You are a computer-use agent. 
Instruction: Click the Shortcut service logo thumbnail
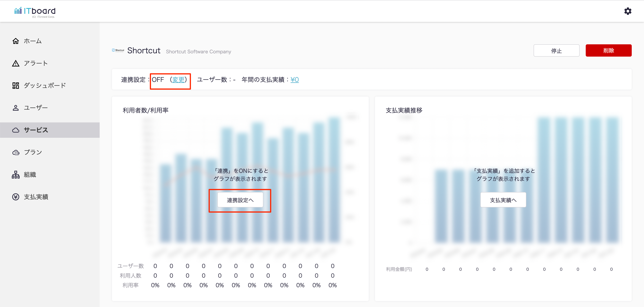(118, 50)
